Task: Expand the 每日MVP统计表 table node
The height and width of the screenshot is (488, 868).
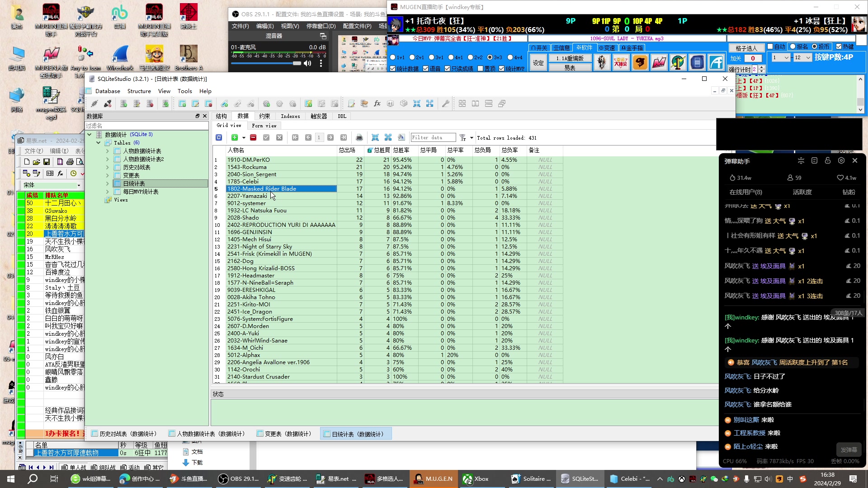Action: pyautogui.click(x=108, y=192)
